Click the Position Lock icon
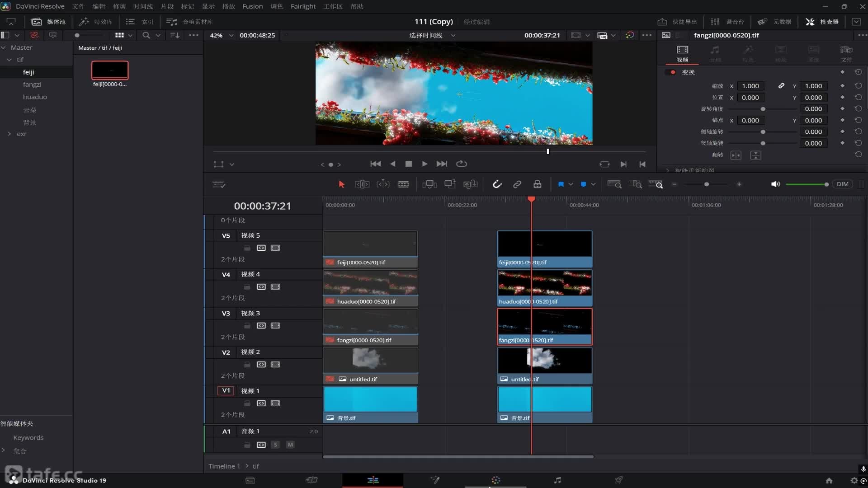The image size is (868, 488). pos(537,184)
